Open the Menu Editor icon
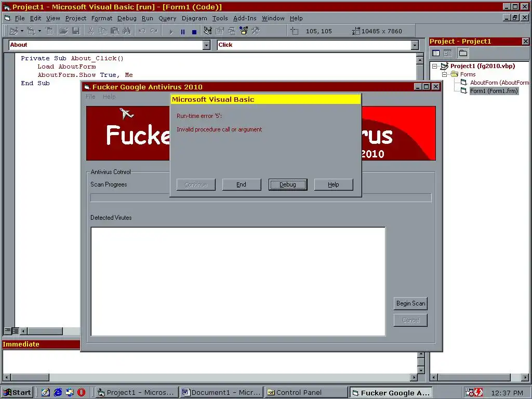Viewport: 532px width, 399px height. tap(49, 31)
